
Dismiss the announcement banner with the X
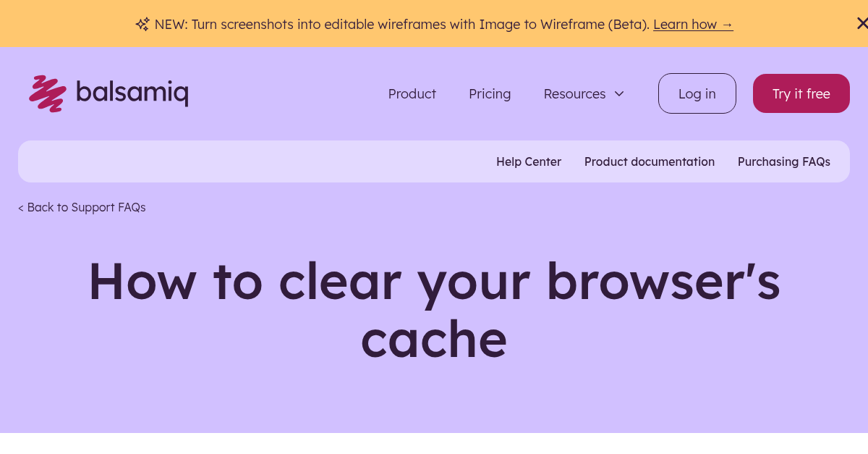tap(862, 23)
